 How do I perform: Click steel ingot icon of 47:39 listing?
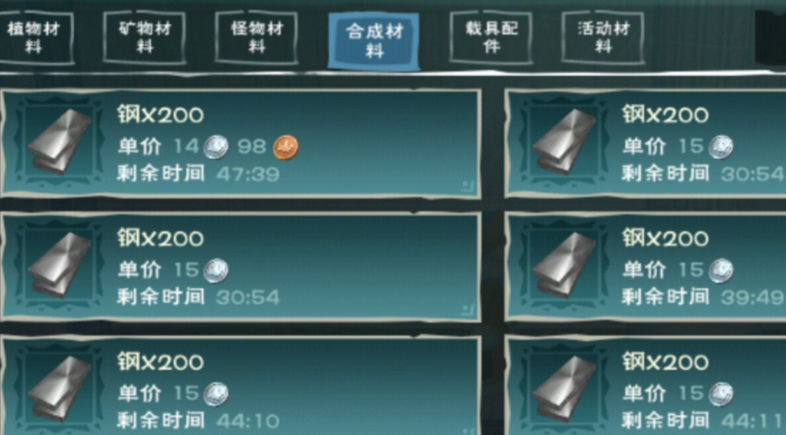tap(60, 142)
